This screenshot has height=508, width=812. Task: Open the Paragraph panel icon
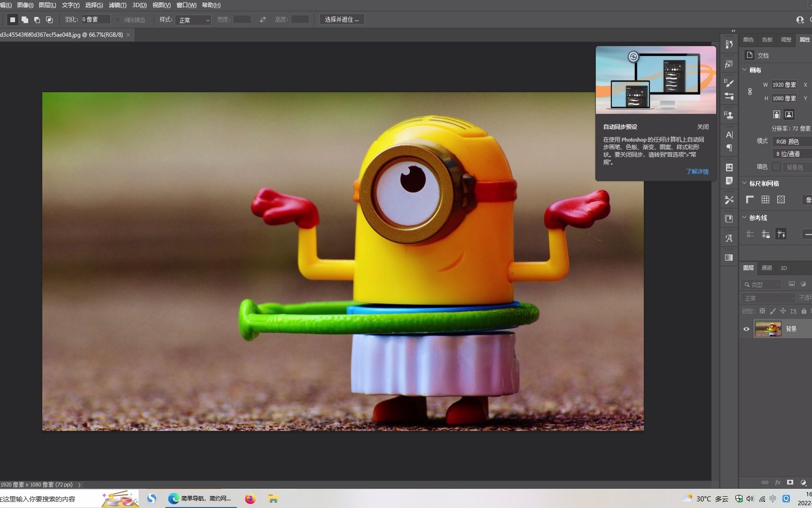click(x=729, y=148)
